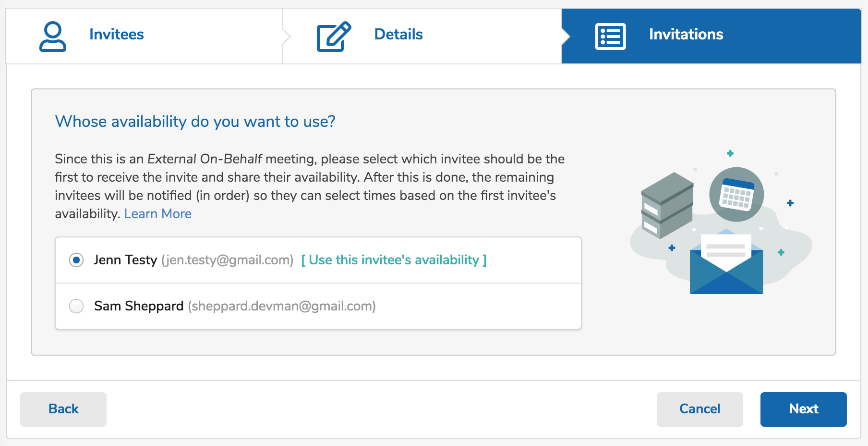Click the gray file boxes illustration
Viewport: 868px width, 446px height.
click(x=667, y=205)
